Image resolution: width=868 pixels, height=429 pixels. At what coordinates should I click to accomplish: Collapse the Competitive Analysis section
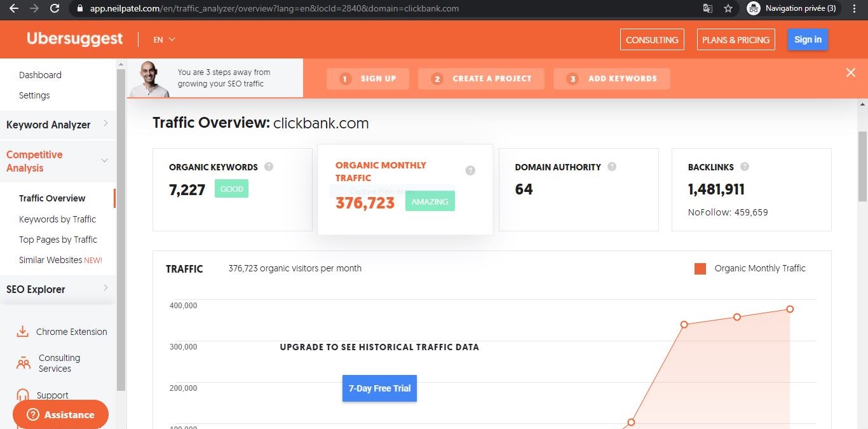(x=58, y=161)
